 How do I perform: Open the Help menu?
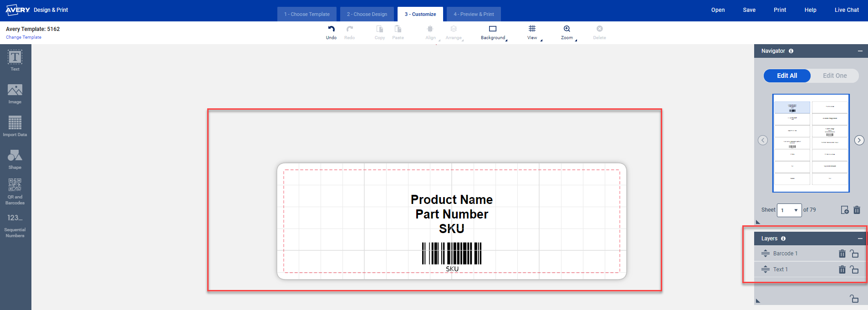811,10
